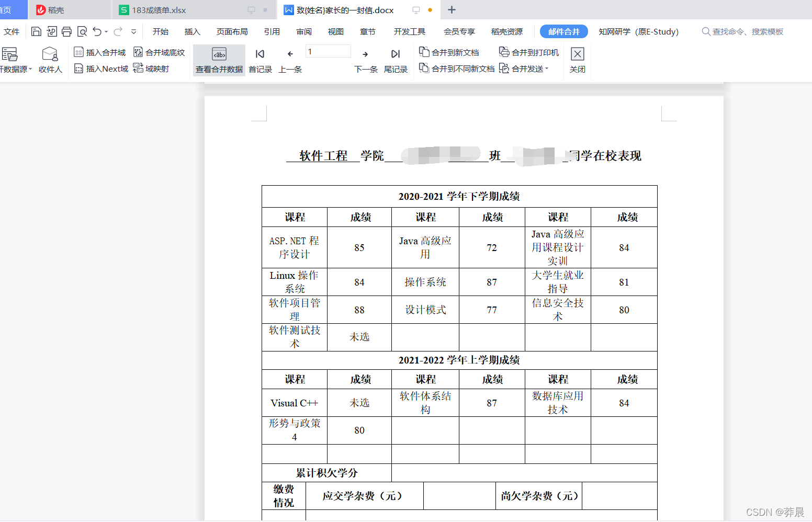The height and width of the screenshot is (522, 812).
Task: Click 合并到不同新文档 button
Action: click(x=457, y=69)
